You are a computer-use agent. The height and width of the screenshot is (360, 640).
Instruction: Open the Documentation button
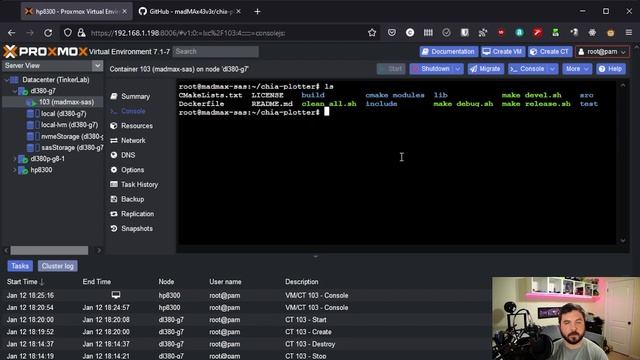click(449, 51)
